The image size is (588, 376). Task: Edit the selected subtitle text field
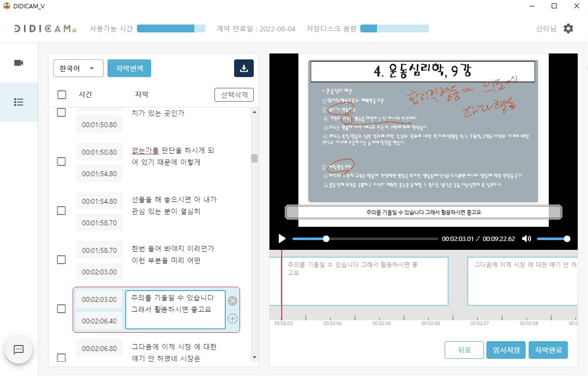tap(175, 310)
